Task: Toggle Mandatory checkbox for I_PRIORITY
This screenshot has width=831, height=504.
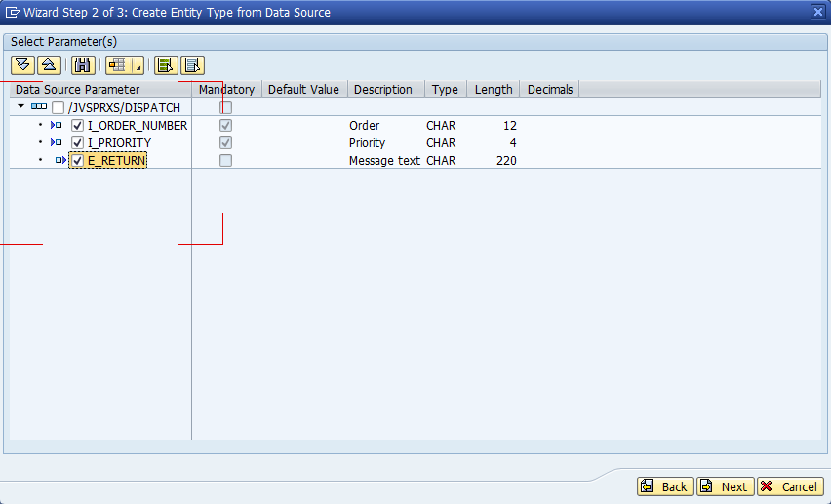Action: click(x=225, y=142)
